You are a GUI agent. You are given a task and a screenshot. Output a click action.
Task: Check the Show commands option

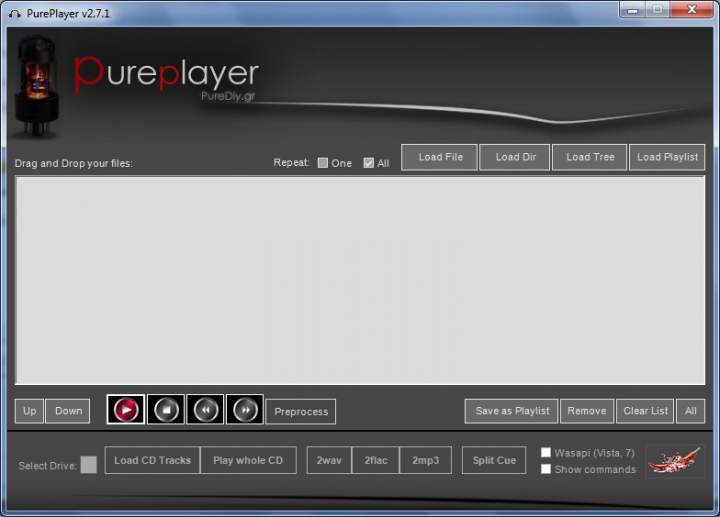point(546,469)
